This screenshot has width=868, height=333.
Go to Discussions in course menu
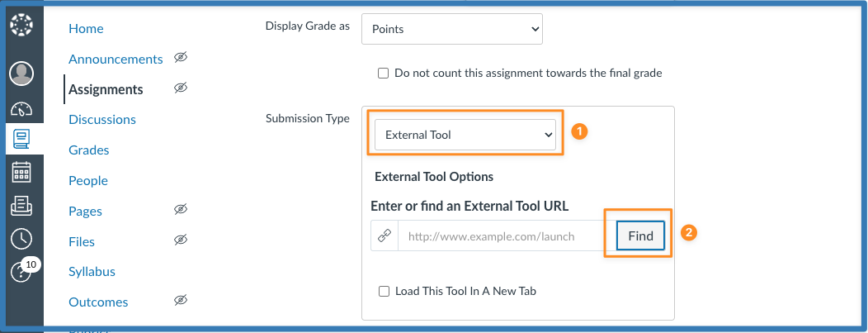pos(102,120)
